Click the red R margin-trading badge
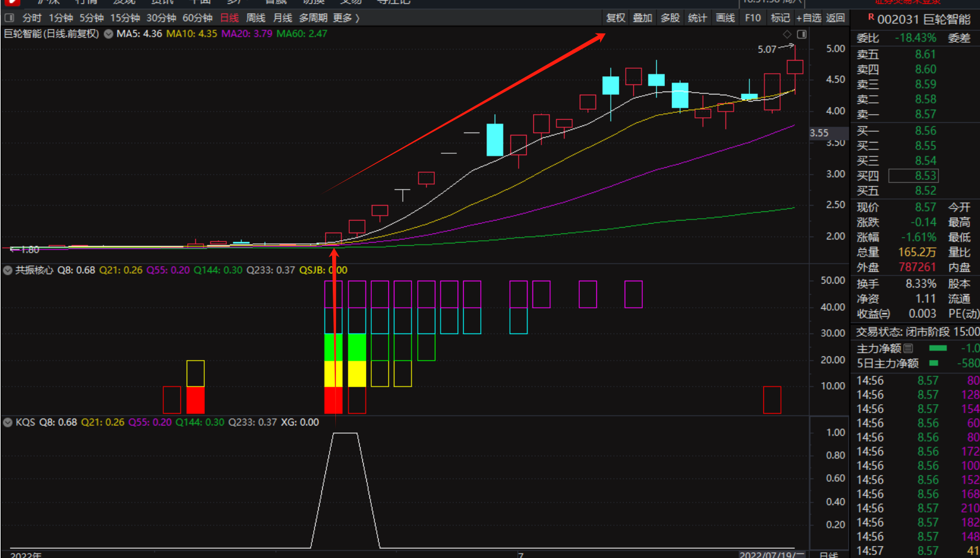The height and width of the screenshot is (558, 980). (871, 18)
